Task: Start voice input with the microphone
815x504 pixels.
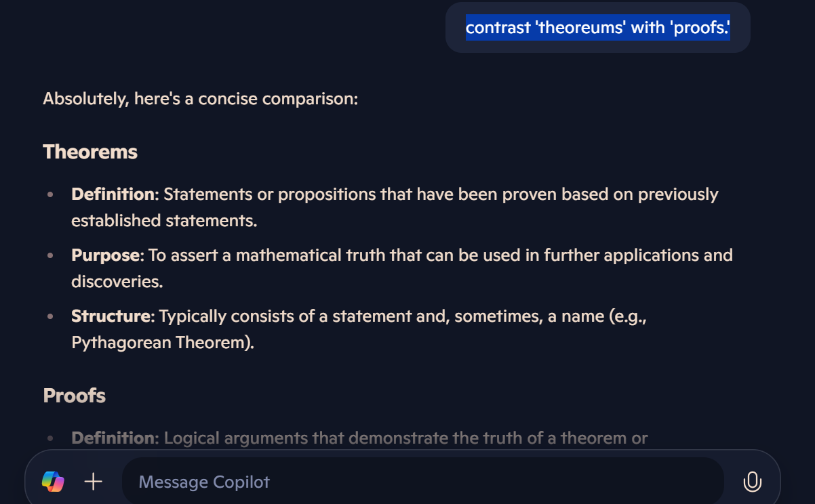Action: tap(752, 482)
